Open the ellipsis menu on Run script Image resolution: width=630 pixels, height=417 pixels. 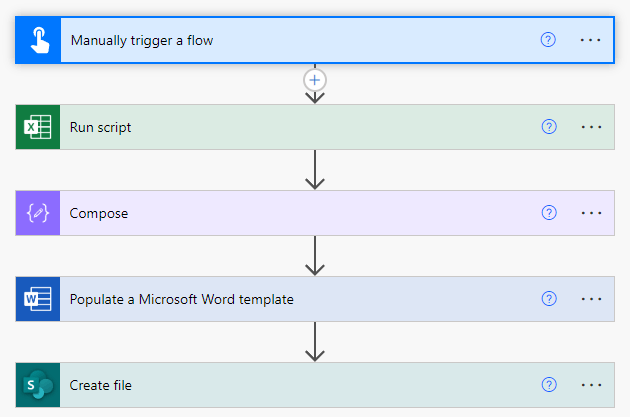pos(591,127)
